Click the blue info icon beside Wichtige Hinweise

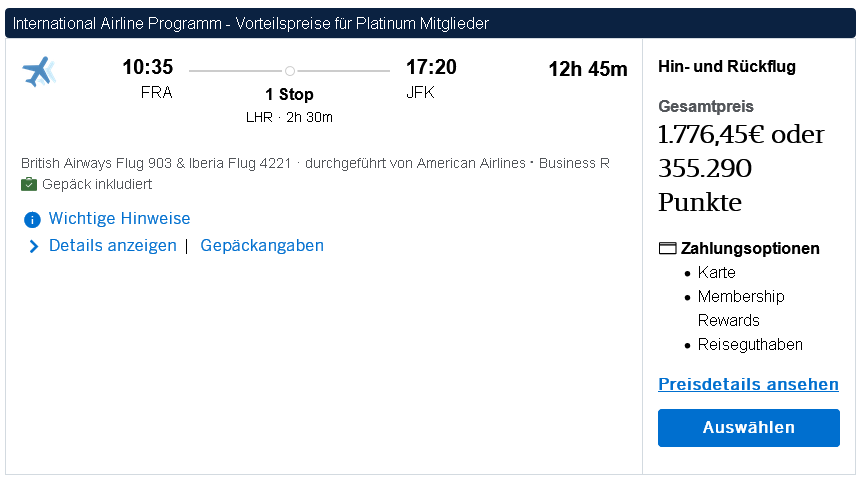coord(32,219)
